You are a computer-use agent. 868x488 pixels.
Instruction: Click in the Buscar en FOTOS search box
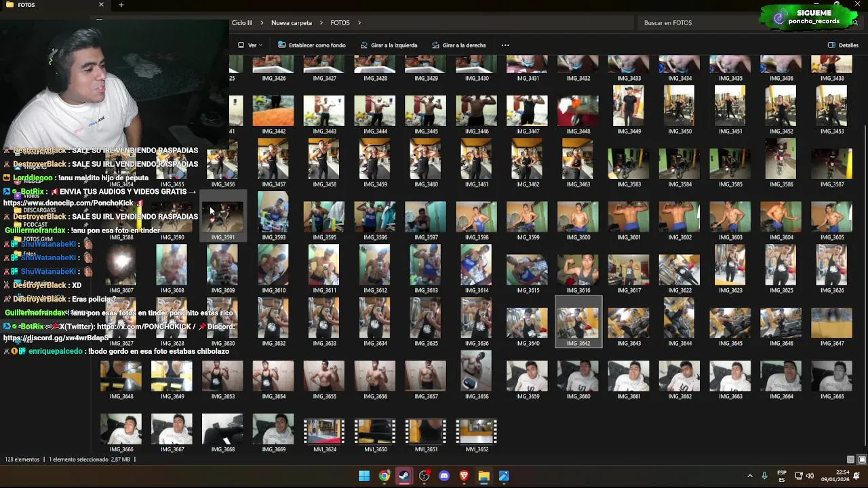(698, 23)
